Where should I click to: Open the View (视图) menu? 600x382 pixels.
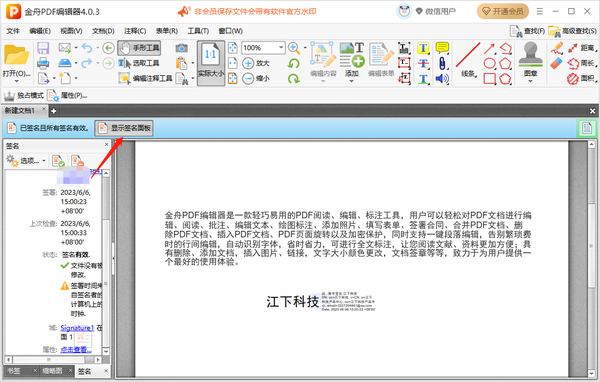pos(71,31)
